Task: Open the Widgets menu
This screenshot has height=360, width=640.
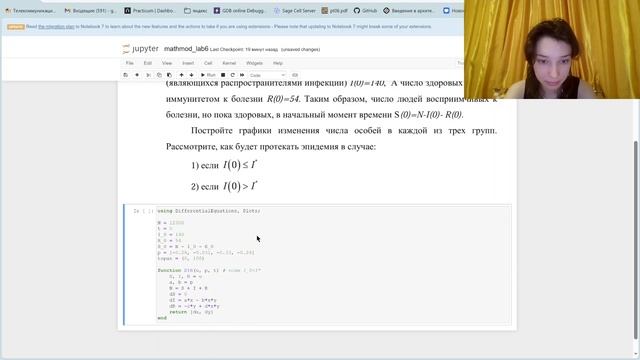Action: pos(254,63)
